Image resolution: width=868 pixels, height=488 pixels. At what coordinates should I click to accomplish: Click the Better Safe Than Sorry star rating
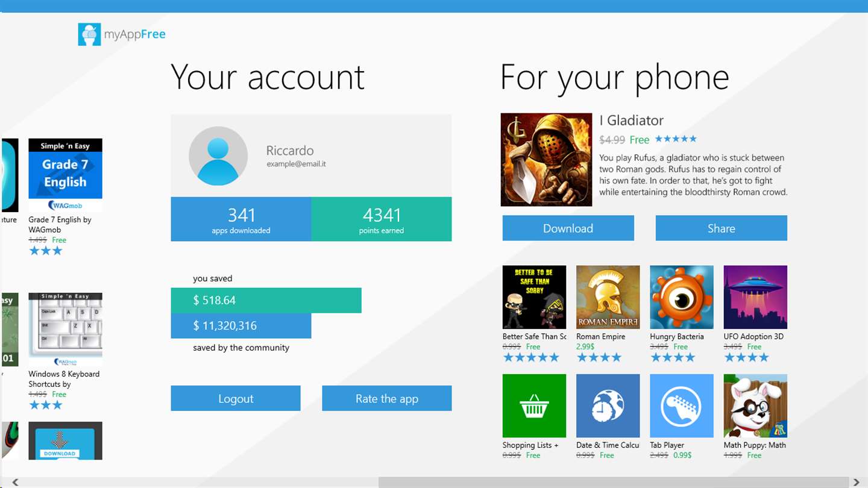[x=531, y=357]
